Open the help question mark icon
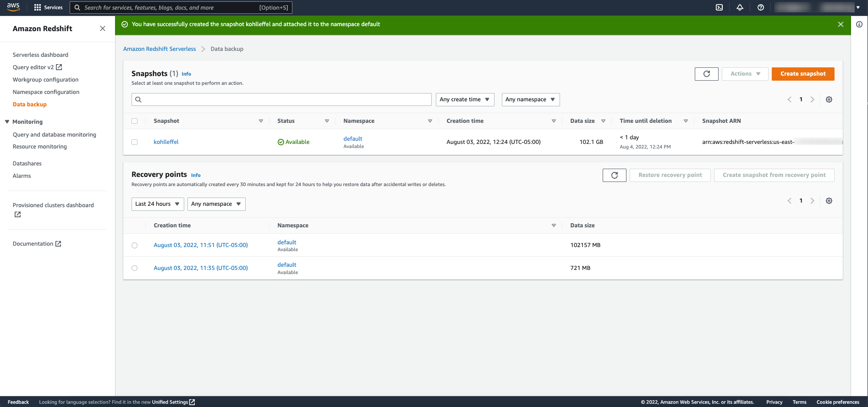 tap(761, 7)
